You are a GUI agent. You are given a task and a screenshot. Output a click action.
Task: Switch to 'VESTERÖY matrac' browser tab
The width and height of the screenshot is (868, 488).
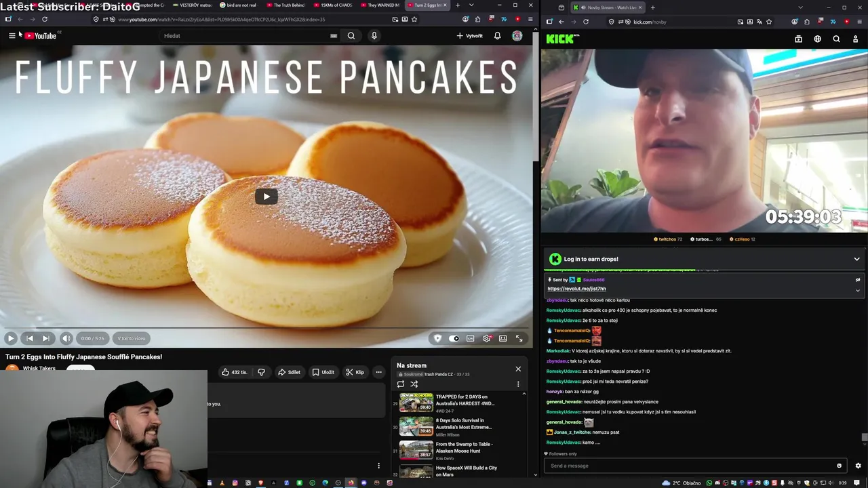(x=193, y=5)
